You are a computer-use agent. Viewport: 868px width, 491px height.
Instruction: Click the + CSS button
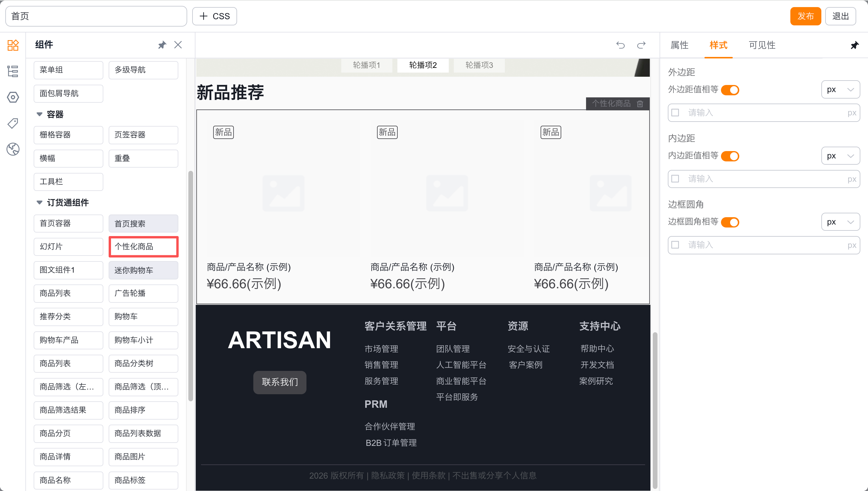pos(215,16)
